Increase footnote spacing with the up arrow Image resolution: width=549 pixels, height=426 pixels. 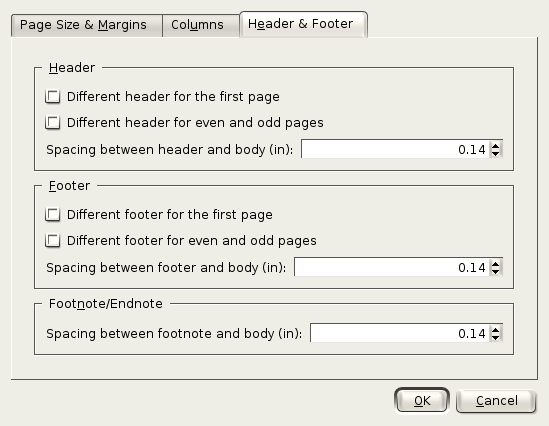coord(495,329)
